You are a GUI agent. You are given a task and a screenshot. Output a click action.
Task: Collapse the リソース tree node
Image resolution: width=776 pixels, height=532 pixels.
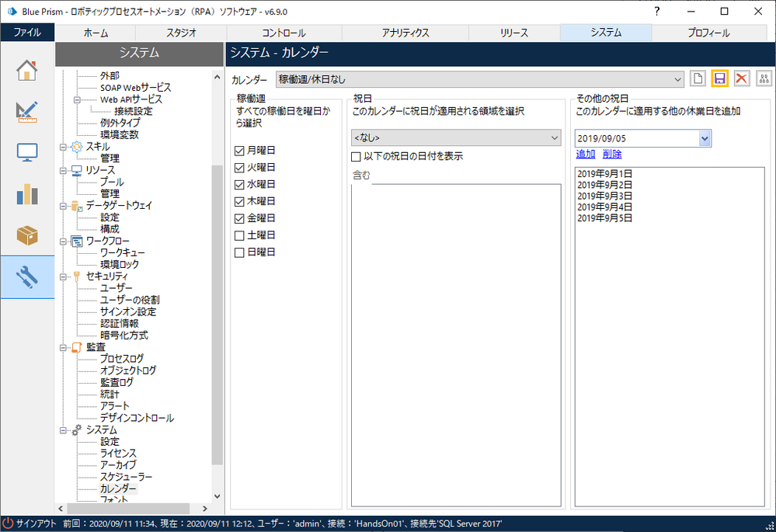(x=63, y=171)
